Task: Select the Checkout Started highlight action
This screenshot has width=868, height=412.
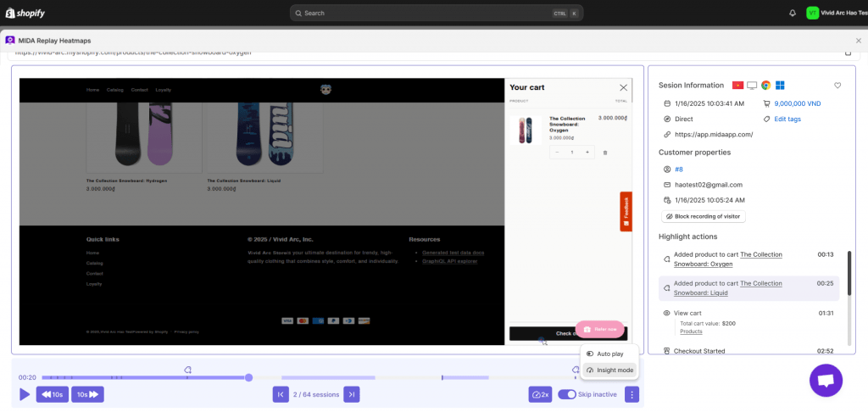Action: coord(699,350)
